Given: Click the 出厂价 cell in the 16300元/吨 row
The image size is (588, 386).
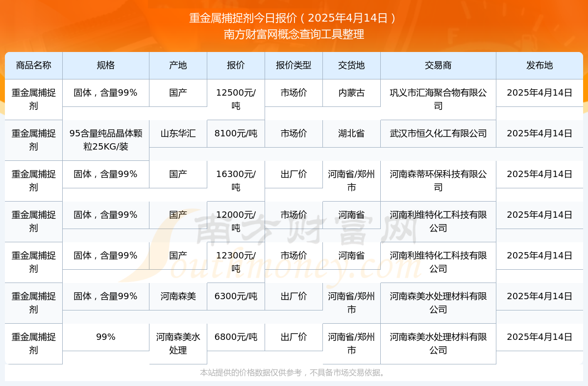Looking at the screenshot, I should (294, 174).
